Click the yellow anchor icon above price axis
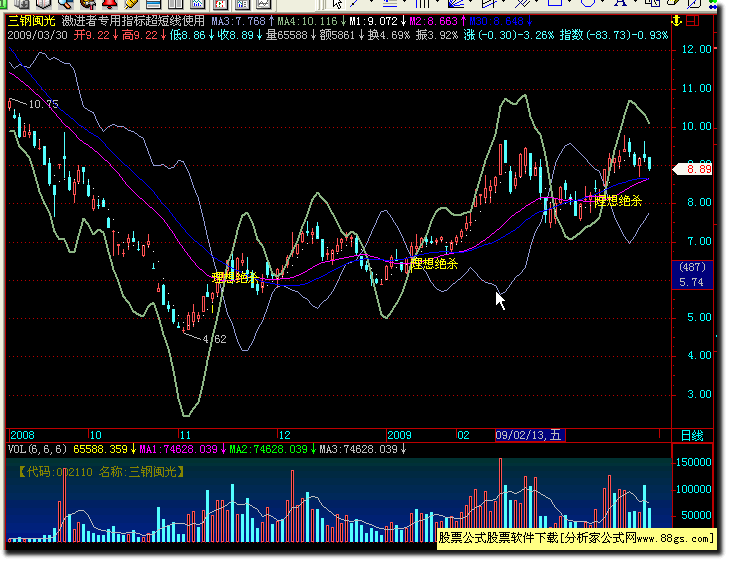 [x=676, y=20]
